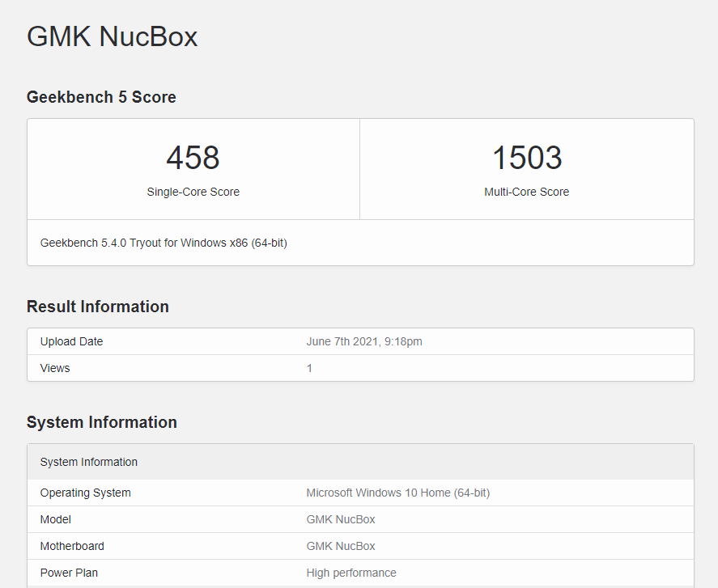Select the High performance value

point(351,573)
